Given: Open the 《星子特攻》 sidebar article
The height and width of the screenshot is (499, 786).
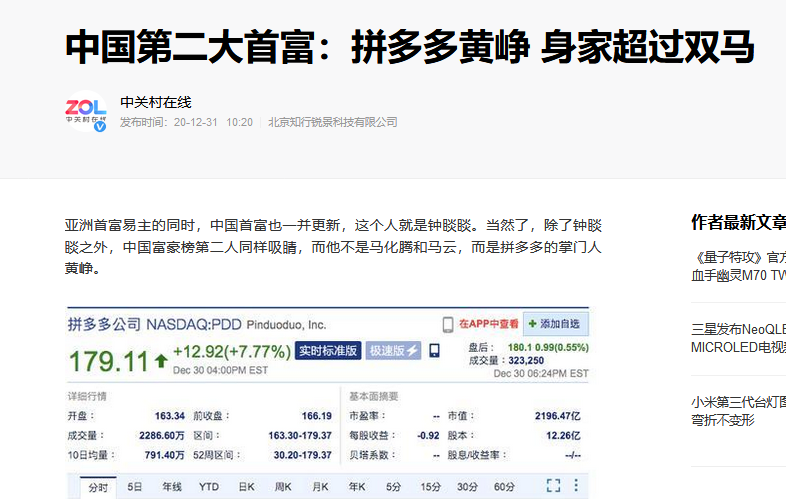Looking at the screenshot, I should click(x=738, y=266).
